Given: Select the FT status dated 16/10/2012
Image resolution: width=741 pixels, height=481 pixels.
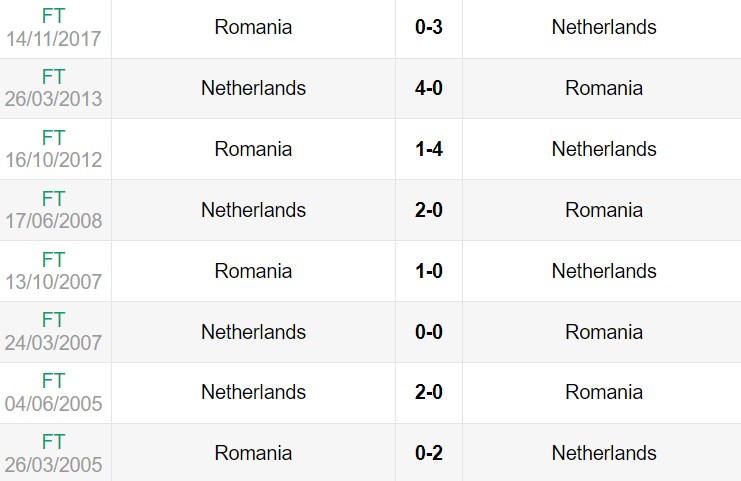Looking at the screenshot, I should 54,137.
